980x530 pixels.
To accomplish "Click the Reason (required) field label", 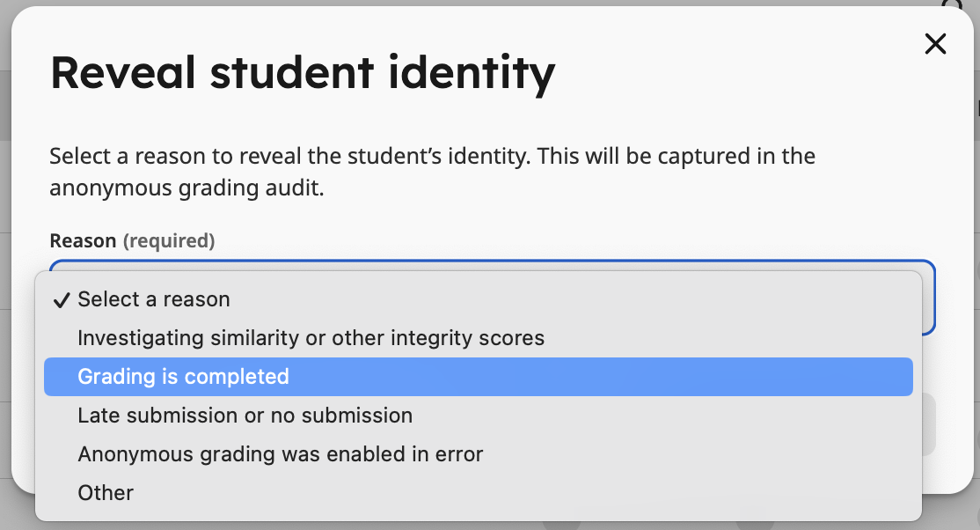I will pyautogui.click(x=132, y=240).
